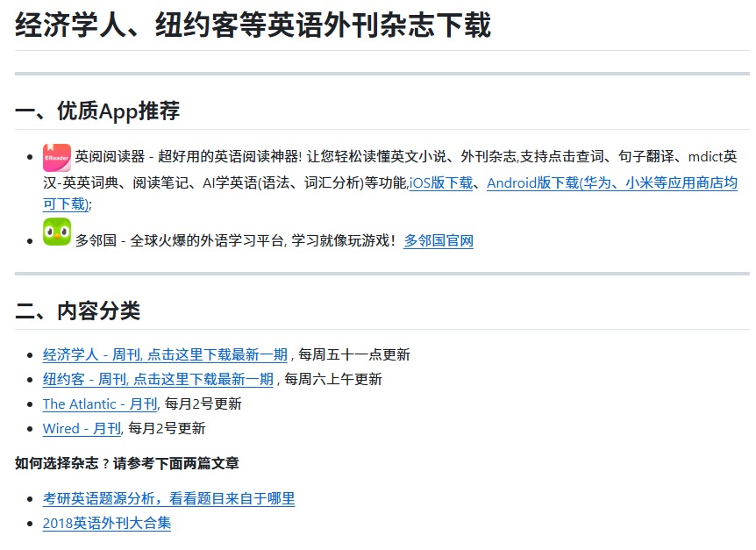The image size is (756, 550).
Task: Open the 经济学人 周刊 download link
Action: pyautogui.click(x=165, y=354)
